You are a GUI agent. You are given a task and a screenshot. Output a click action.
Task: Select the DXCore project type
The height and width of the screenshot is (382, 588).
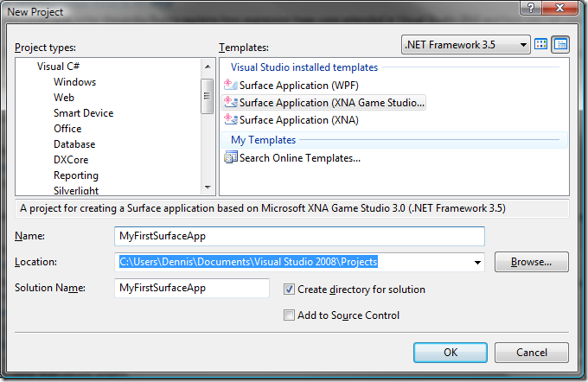[x=71, y=160]
